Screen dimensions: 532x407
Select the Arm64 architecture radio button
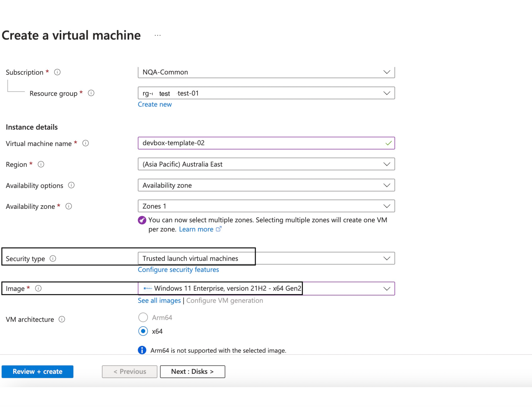(143, 317)
